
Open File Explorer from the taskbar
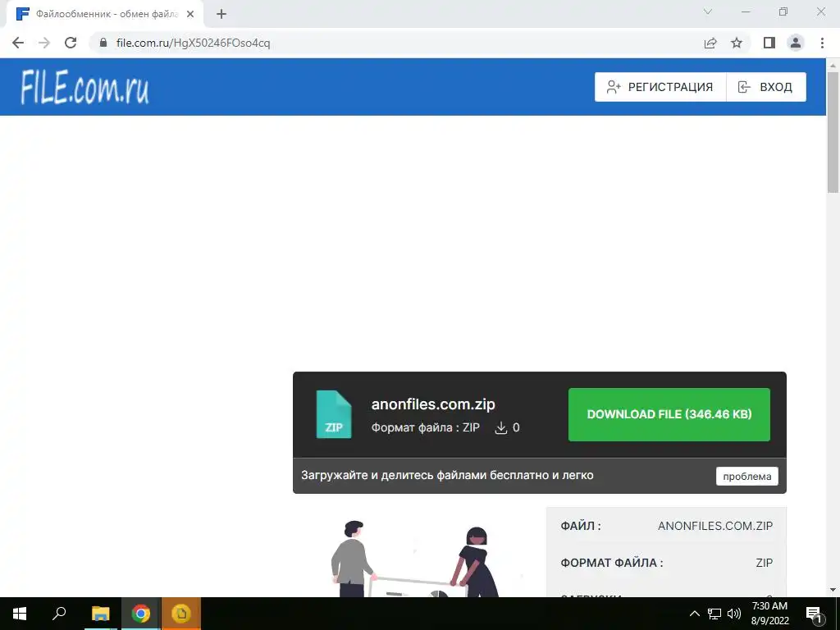tap(100, 614)
